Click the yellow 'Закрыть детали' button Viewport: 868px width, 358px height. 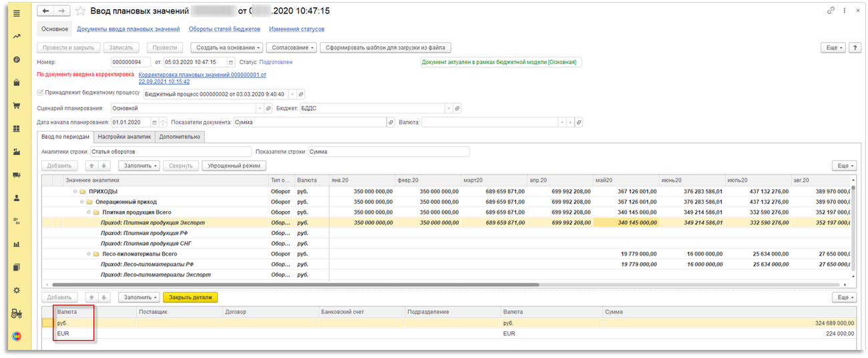(190, 297)
